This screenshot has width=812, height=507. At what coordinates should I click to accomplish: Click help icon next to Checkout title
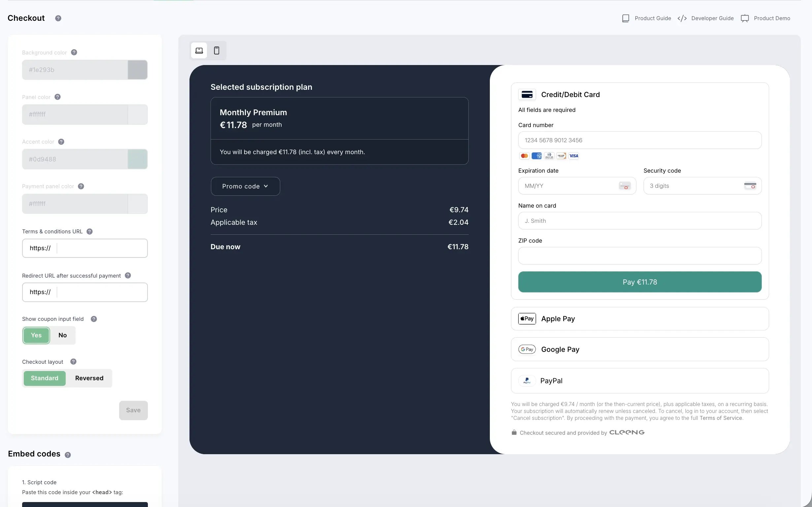(x=58, y=18)
